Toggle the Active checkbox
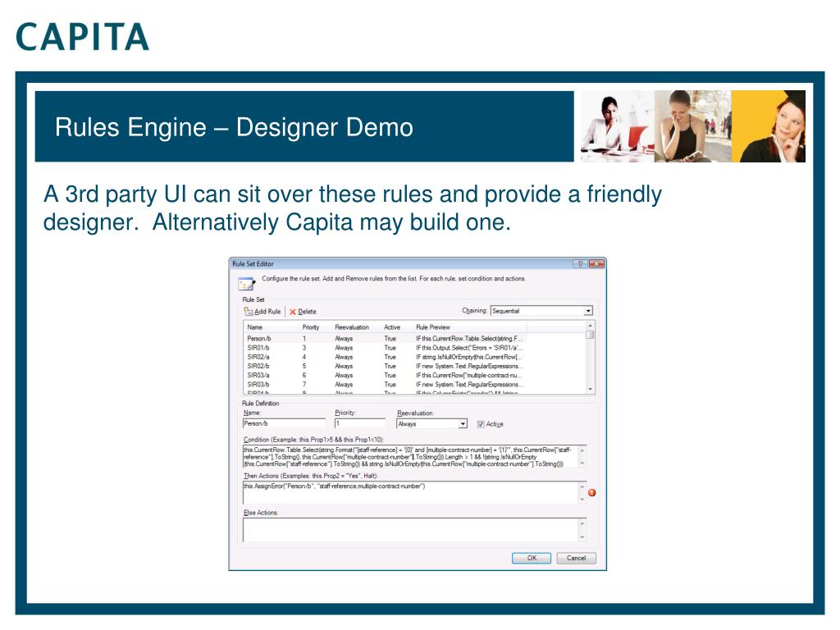The height and width of the screenshot is (630, 840). point(481,424)
